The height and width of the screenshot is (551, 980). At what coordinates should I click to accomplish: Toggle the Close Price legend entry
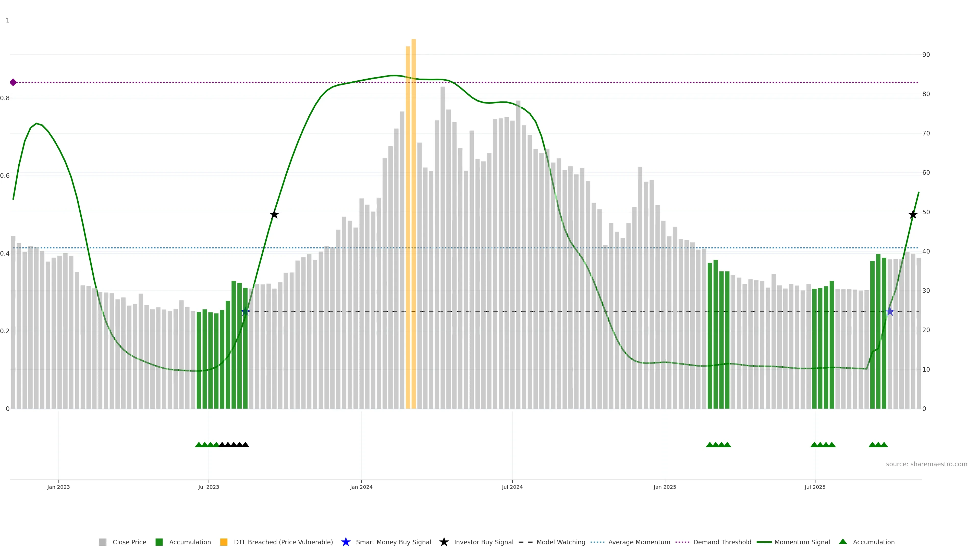129,542
